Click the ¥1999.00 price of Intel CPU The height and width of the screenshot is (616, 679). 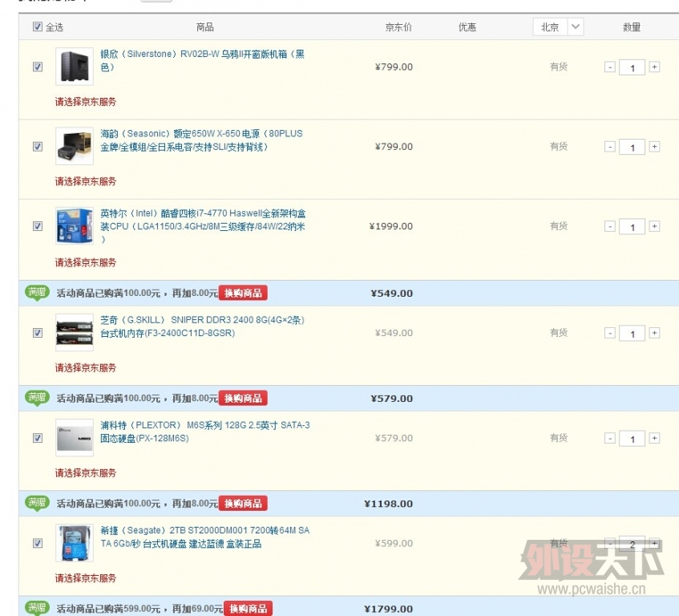390,226
